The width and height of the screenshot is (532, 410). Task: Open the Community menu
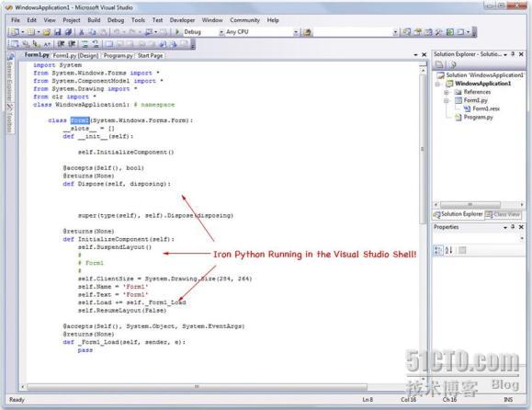244,20
